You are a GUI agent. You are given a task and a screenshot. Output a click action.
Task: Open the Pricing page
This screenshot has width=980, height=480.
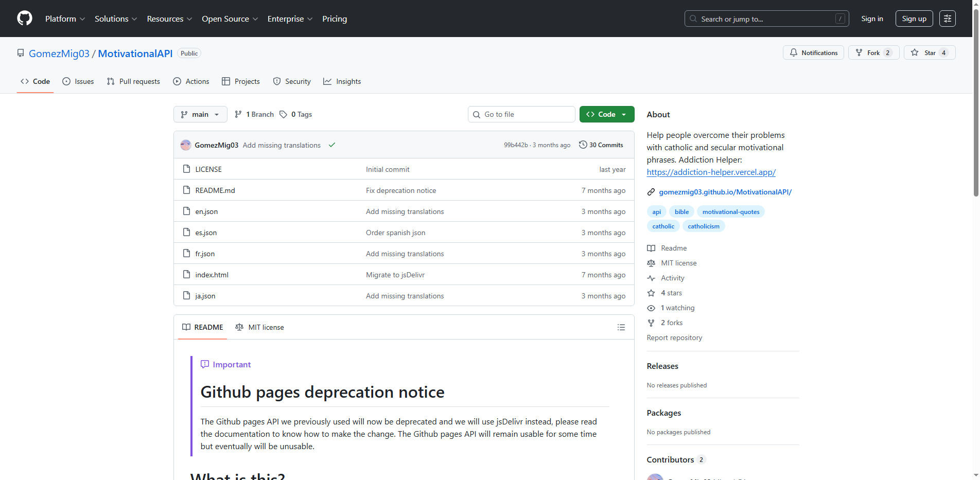tap(335, 19)
